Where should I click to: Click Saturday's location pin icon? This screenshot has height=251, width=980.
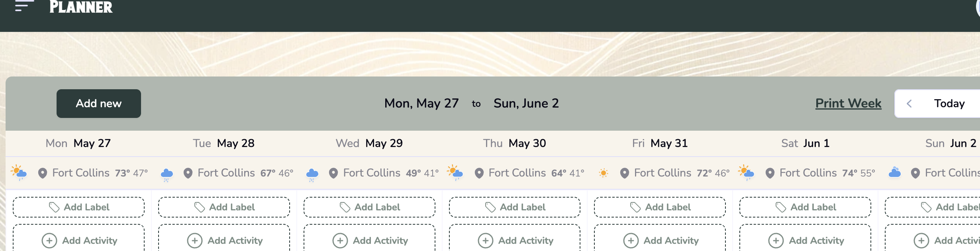click(770, 173)
